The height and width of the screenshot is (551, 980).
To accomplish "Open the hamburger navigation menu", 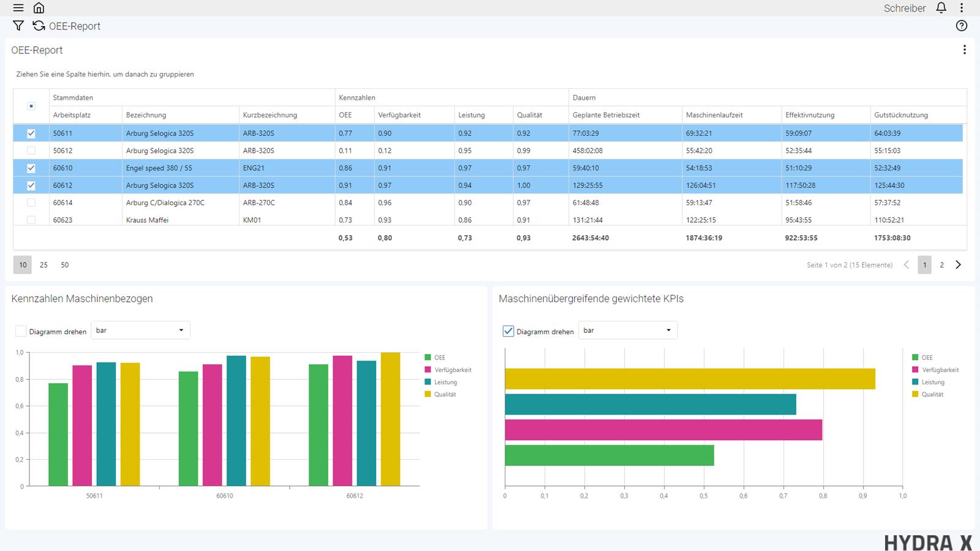I will (18, 8).
